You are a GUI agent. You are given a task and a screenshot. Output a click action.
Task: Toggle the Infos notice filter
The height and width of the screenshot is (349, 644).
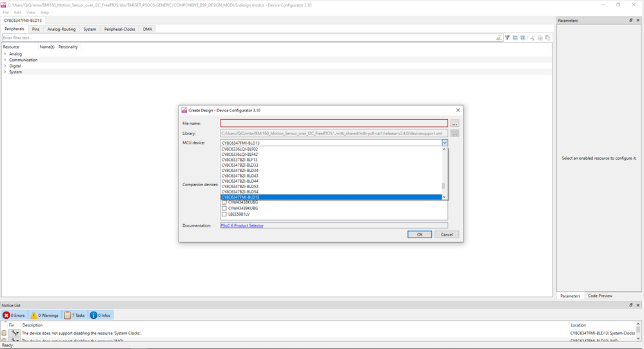pos(101,315)
